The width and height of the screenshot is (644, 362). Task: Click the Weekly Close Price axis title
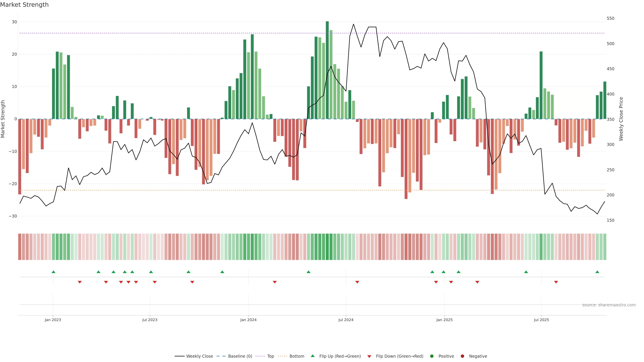[x=621, y=119]
